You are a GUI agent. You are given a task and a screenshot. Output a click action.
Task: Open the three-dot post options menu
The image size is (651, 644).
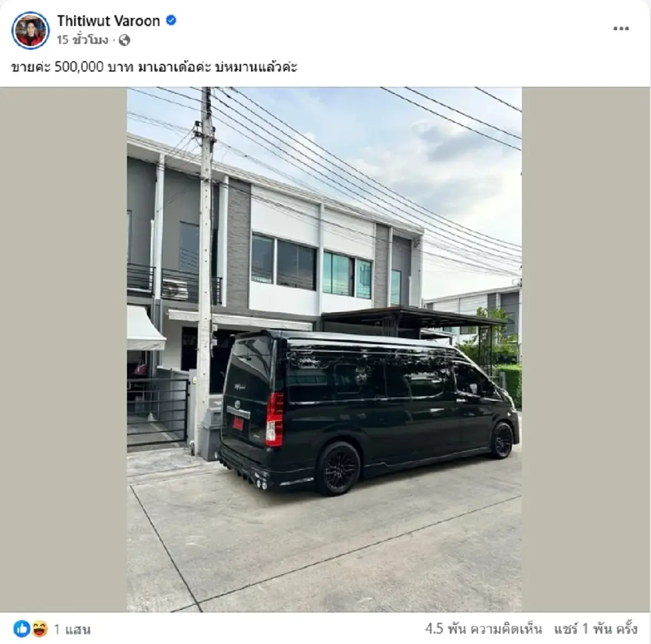(621, 29)
